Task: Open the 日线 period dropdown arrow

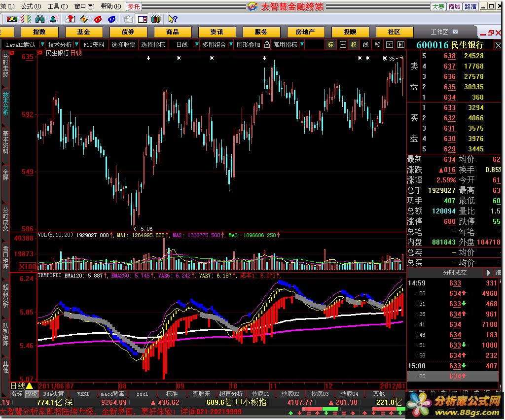Action: [196, 44]
